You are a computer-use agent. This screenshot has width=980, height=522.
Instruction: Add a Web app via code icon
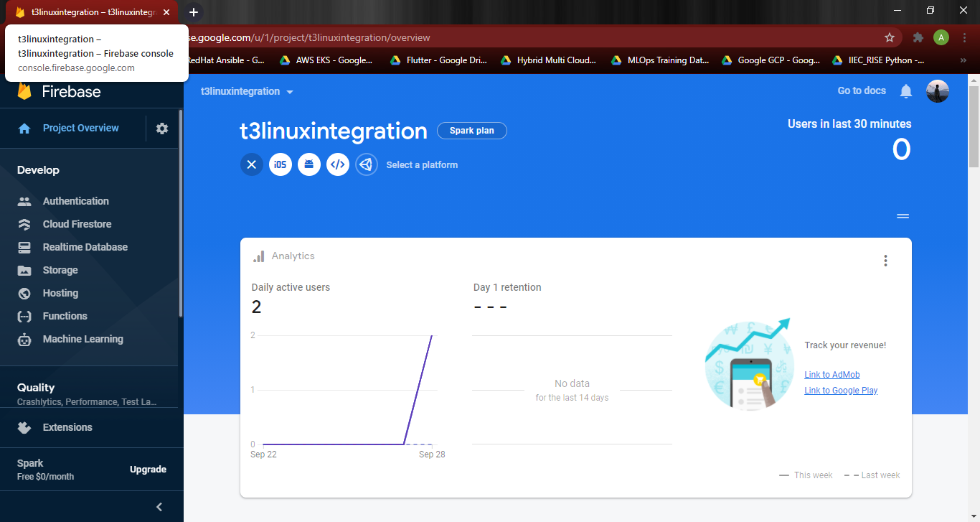(338, 164)
